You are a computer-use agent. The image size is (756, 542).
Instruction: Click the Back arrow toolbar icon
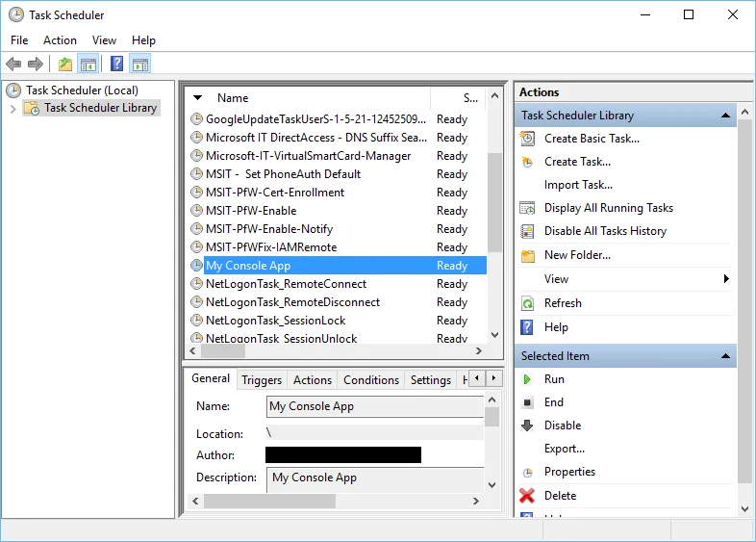pos(13,64)
